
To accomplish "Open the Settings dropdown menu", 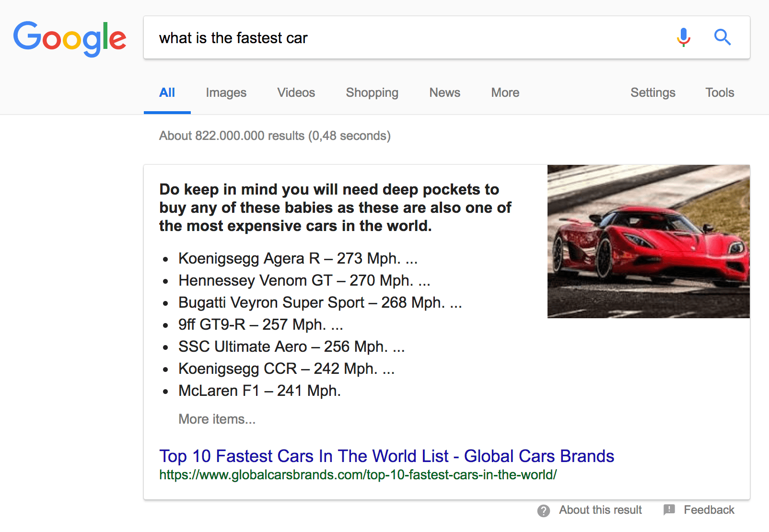I will tap(652, 93).
